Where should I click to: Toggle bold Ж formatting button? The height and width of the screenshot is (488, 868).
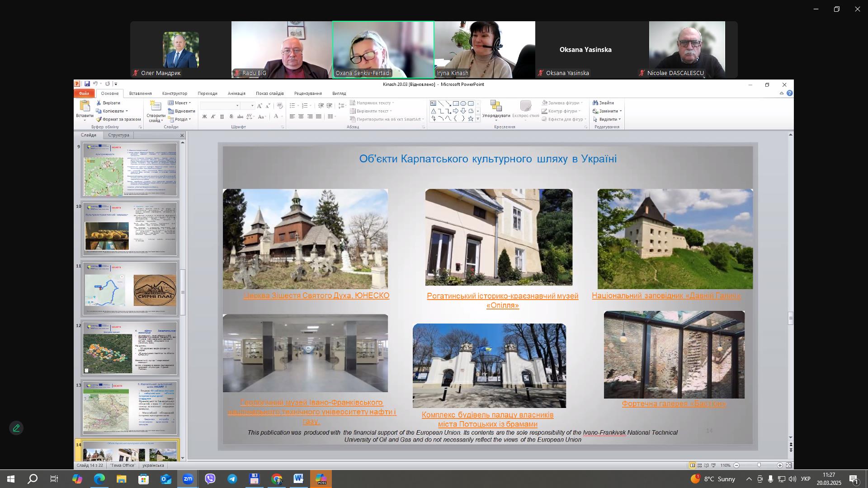(204, 117)
